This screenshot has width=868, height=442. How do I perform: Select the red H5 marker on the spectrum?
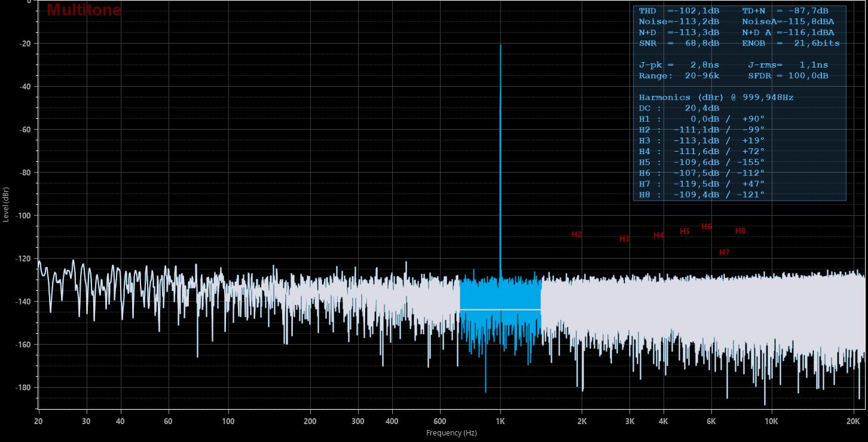pos(685,231)
